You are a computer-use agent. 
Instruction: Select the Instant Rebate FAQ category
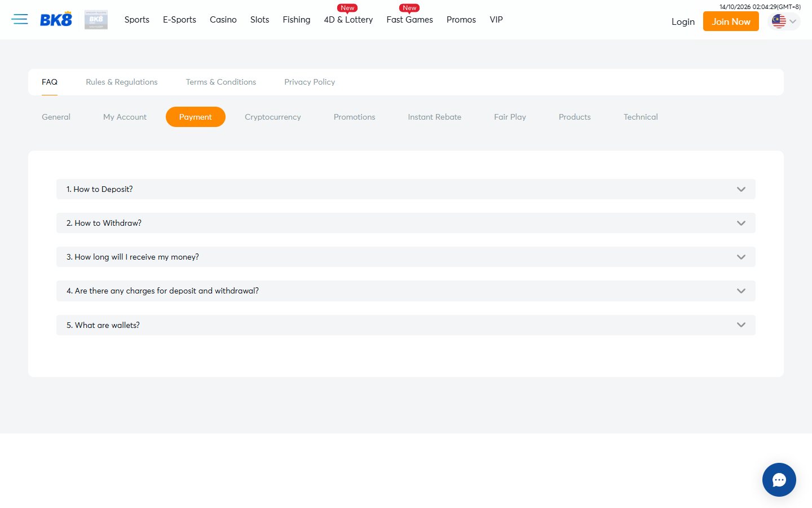(x=435, y=117)
